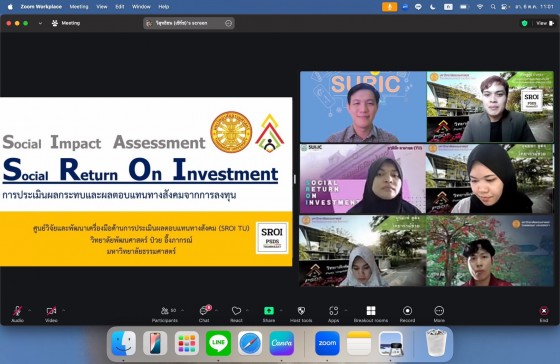560x364 pixels.
Task: Expand arrow next to React
Action: point(247,310)
